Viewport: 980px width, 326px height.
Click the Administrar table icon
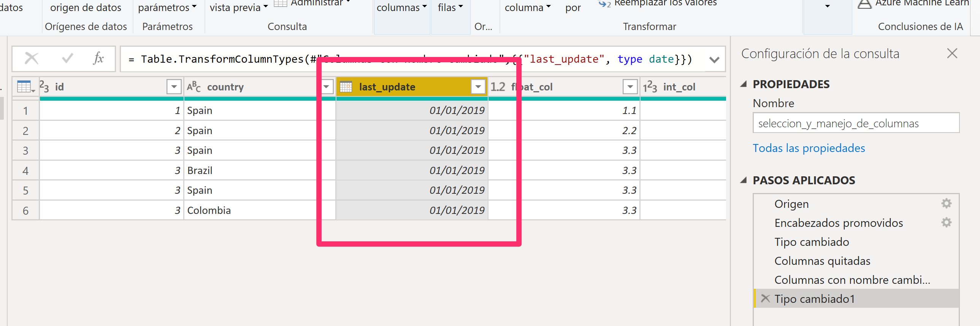click(281, 3)
